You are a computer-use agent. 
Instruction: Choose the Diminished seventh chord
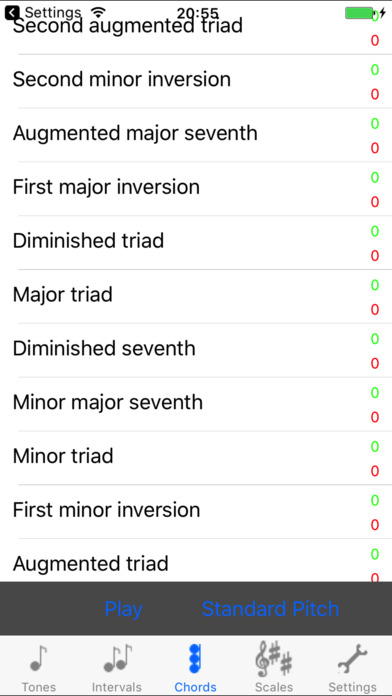[x=196, y=350]
